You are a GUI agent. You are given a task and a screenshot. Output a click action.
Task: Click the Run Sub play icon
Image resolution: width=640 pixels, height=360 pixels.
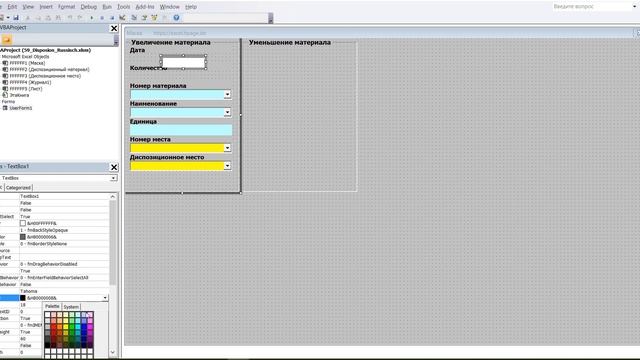click(92, 18)
